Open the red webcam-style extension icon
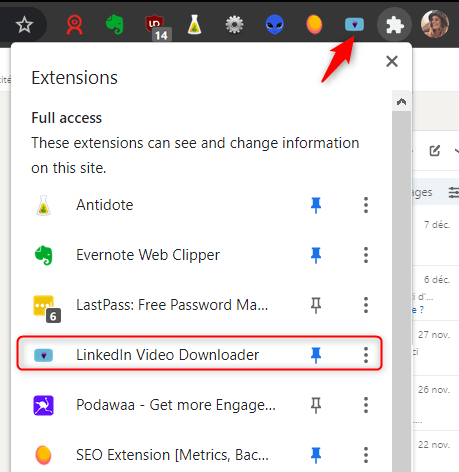 click(x=74, y=25)
